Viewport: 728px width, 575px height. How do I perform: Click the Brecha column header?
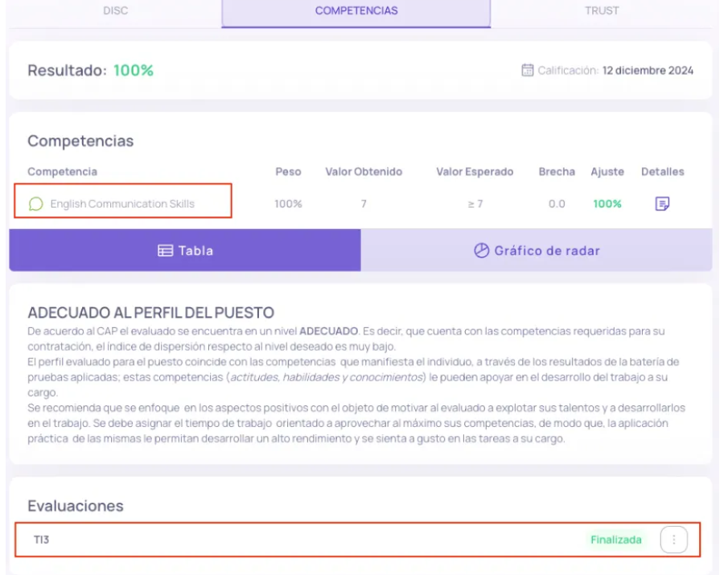[x=557, y=172]
